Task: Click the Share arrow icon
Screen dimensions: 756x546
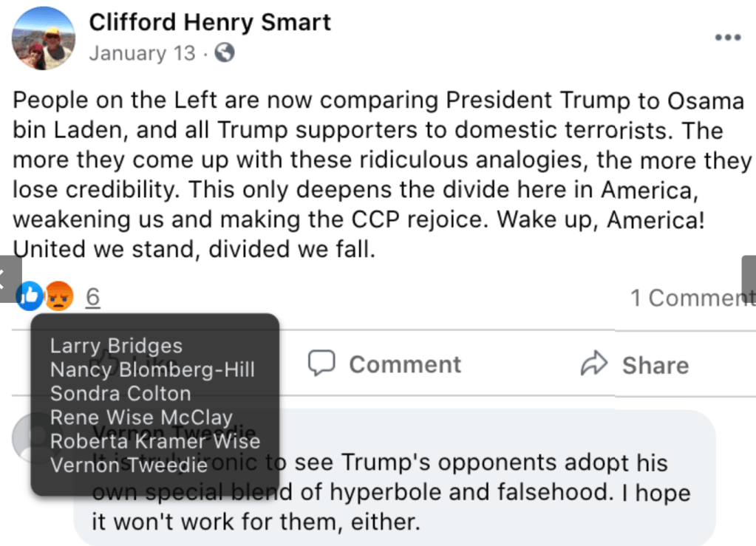Action: point(593,364)
